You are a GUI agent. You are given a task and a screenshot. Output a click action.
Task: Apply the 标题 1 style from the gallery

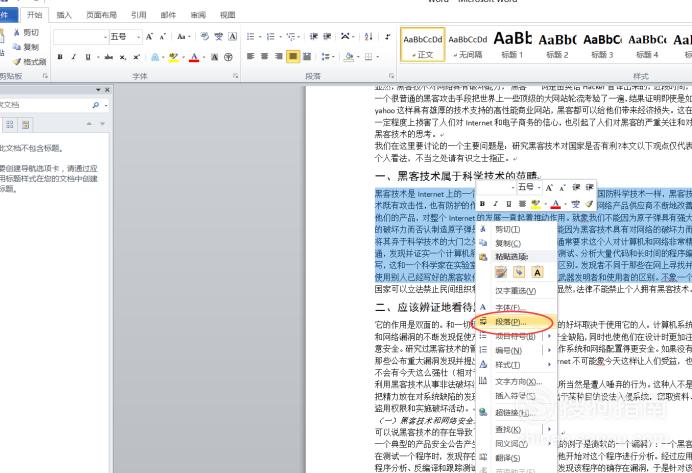coord(512,44)
